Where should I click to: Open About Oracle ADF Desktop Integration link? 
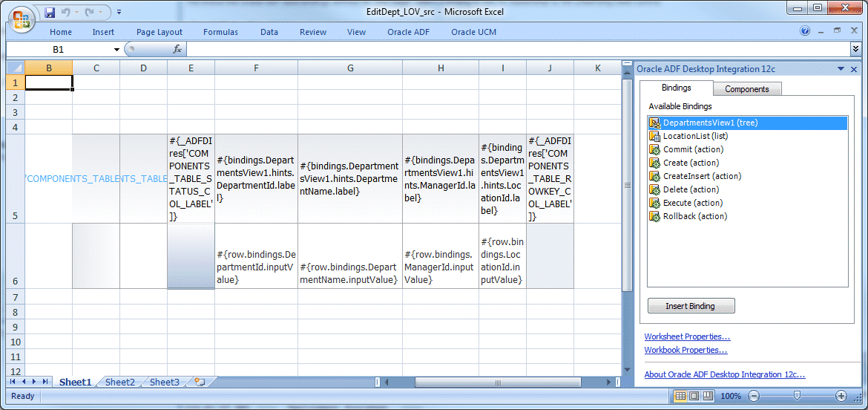(x=725, y=374)
